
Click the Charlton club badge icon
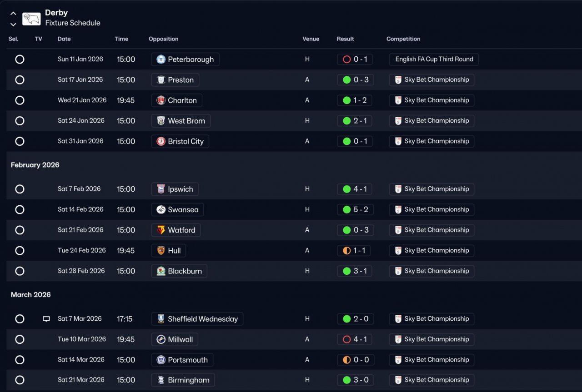(x=161, y=100)
